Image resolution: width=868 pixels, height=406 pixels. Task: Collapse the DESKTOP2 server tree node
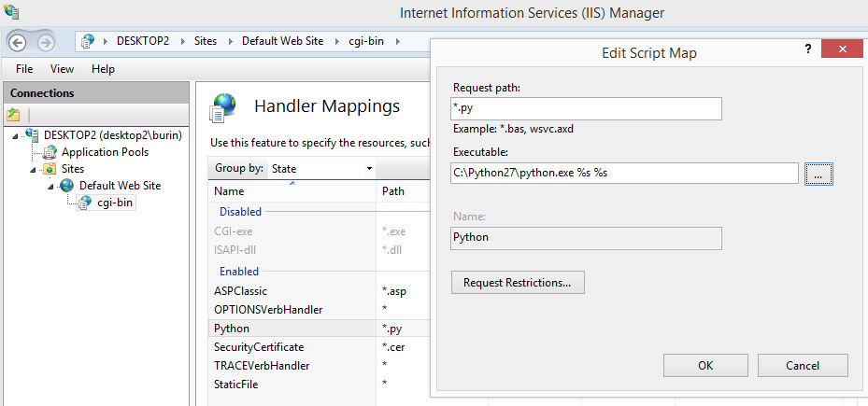click(x=18, y=135)
